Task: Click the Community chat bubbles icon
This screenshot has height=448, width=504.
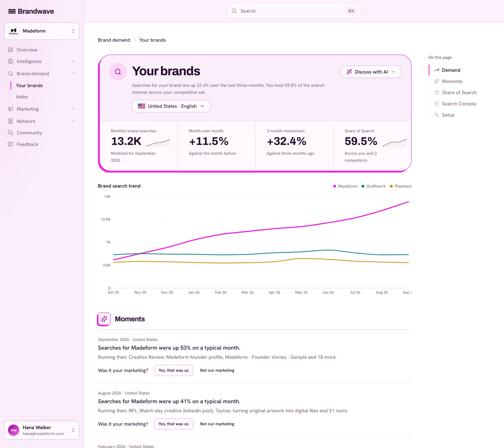Action: coord(11,133)
